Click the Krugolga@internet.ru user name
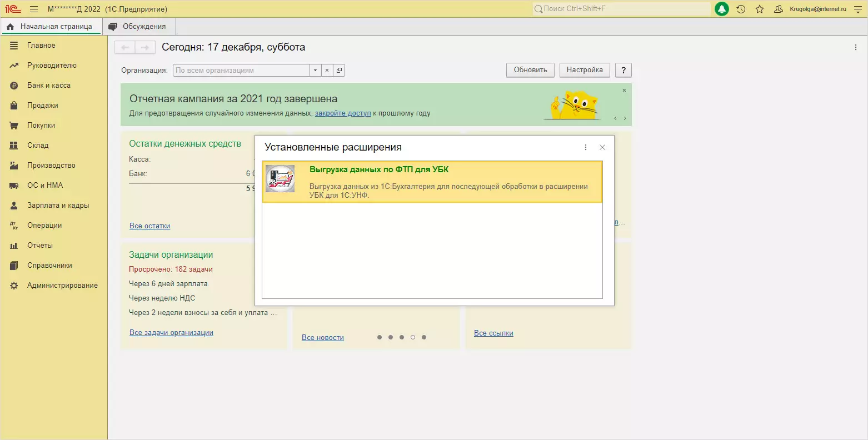 click(x=818, y=9)
